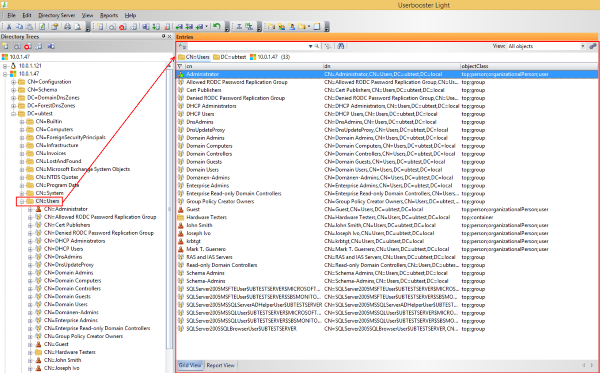Select Schema Admins row in entries grid
Viewport: 600px width, 373px height.
point(387,273)
